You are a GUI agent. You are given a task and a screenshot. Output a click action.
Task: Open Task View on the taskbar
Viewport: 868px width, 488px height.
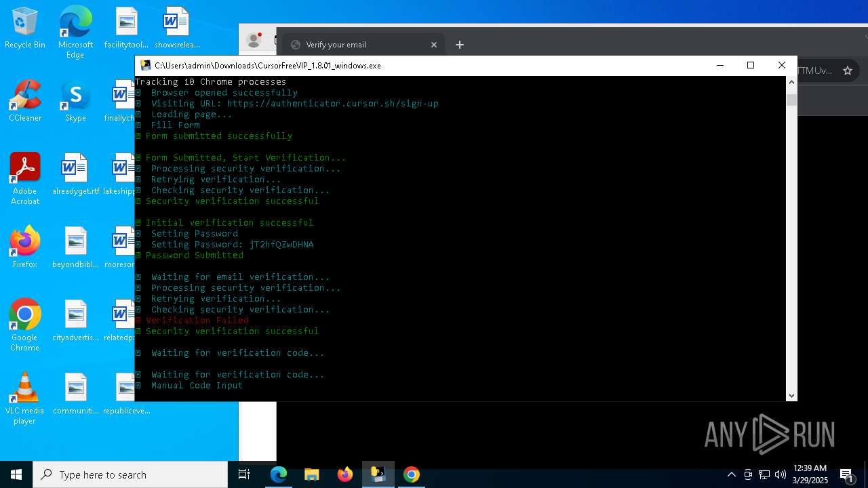[x=244, y=474]
